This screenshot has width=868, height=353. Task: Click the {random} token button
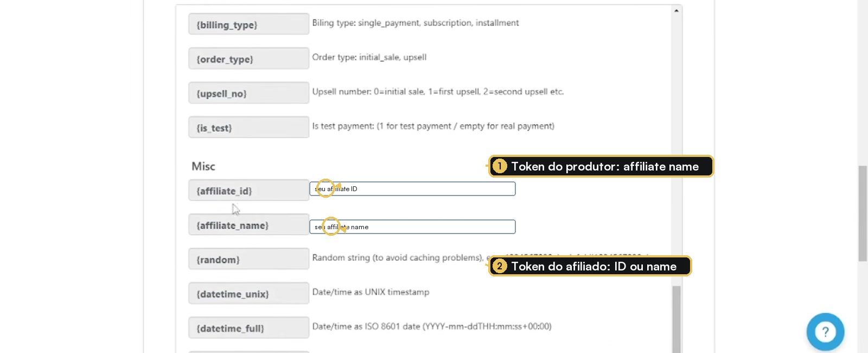pos(248,259)
